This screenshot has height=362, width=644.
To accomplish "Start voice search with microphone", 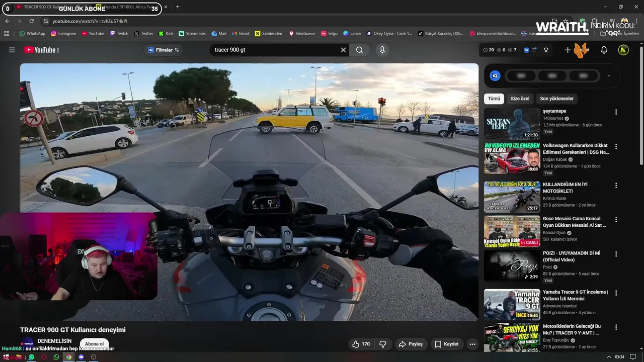I will [x=382, y=50].
